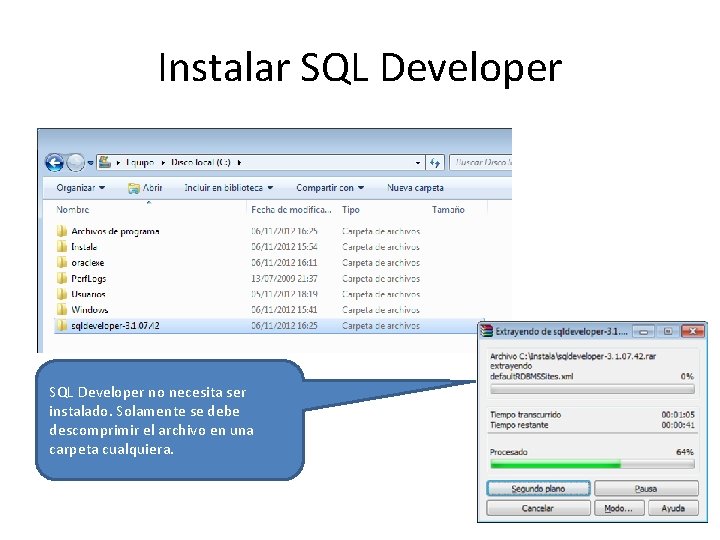Click the Instala folder icon
Screen dimensions: 720x540
point(62,247)
